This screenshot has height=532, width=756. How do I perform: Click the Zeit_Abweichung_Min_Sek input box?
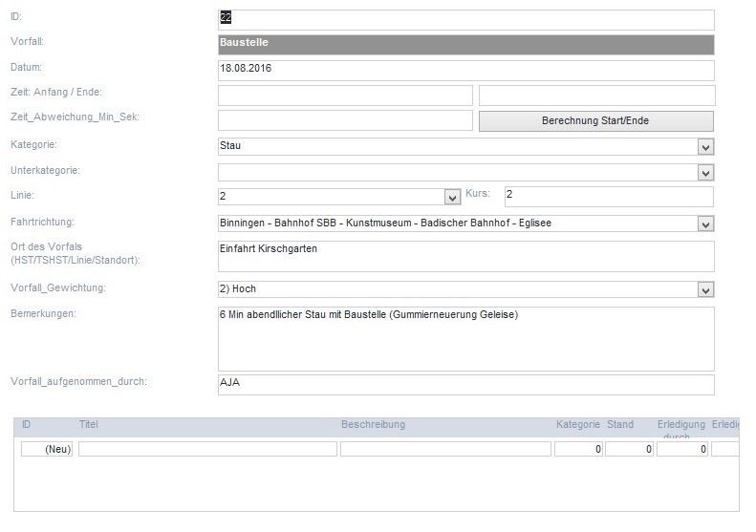(345, 120)
